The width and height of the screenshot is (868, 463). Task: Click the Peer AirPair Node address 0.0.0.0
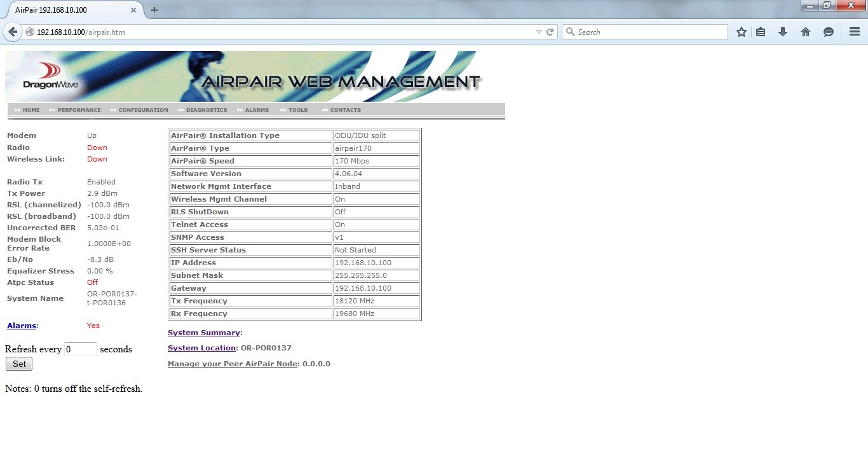tap(316, 364)
